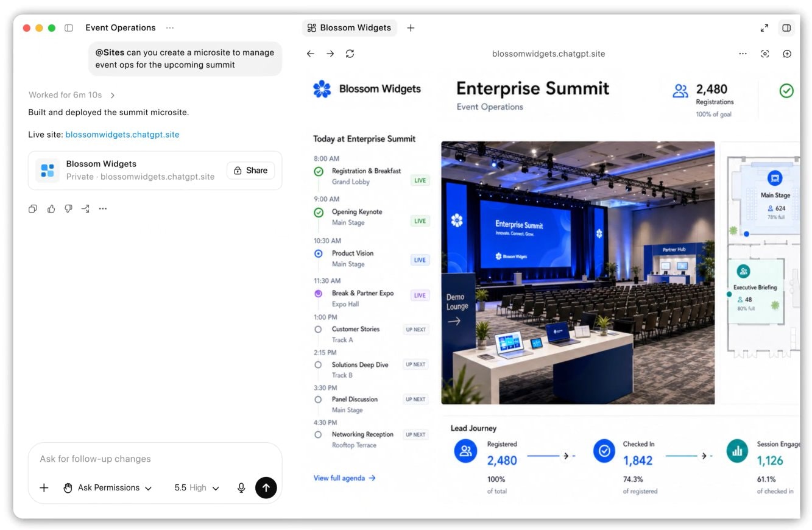Click the 2,480 Registered value in Lead Journey
Screen dimensions: 812x530
[x=502, y=461]
